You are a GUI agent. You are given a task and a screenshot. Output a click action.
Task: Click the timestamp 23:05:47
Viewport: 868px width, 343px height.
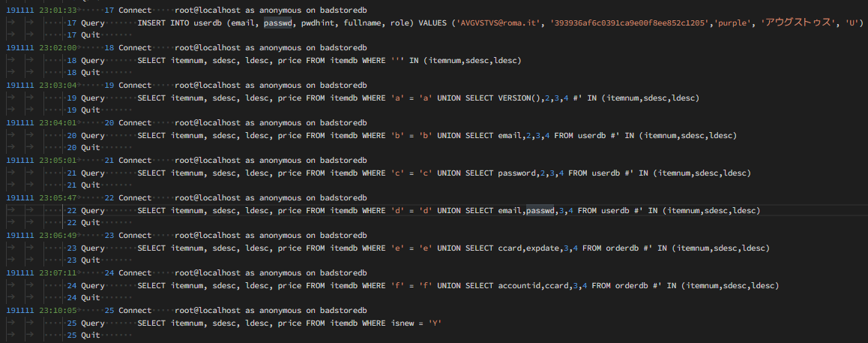[58, 198]
